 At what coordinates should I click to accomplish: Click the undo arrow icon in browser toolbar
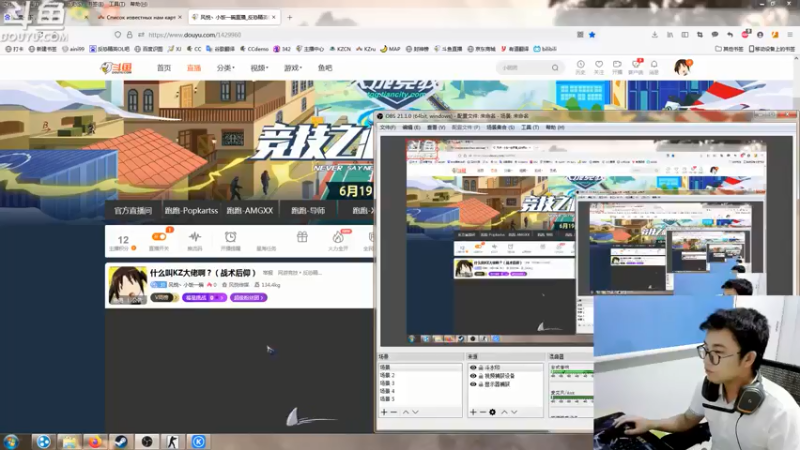(x=730, y=35)
